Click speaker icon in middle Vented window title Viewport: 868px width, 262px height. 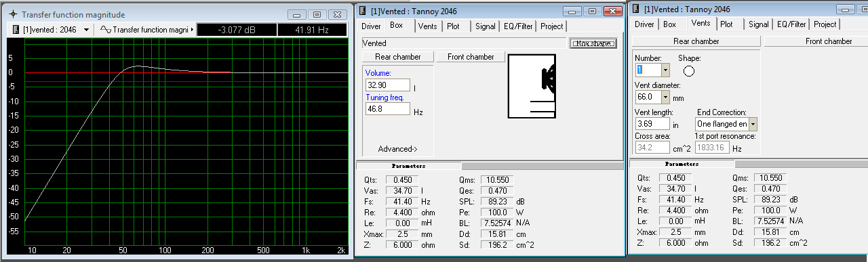pyautogui.click(x=363, y=10)
